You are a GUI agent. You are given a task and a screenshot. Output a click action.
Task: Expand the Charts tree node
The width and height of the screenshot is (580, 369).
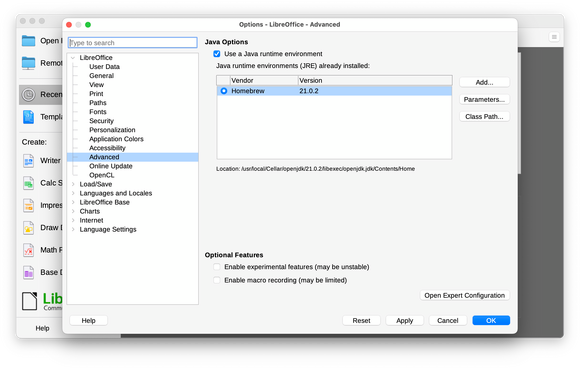tap(73, 211)
